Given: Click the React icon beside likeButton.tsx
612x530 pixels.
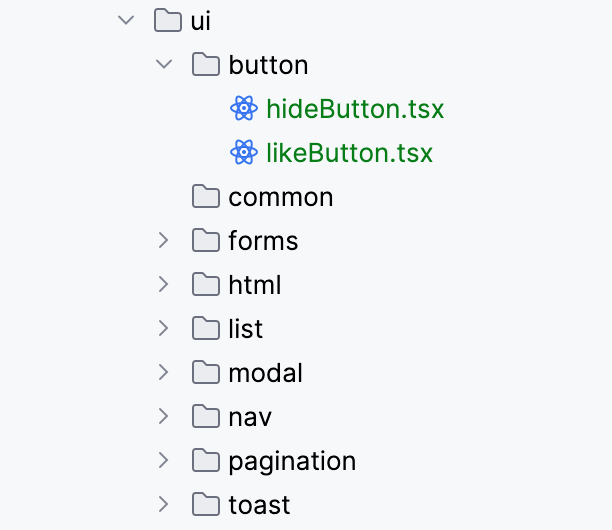Looking at the screenshot, I should [x=244, y=153].
